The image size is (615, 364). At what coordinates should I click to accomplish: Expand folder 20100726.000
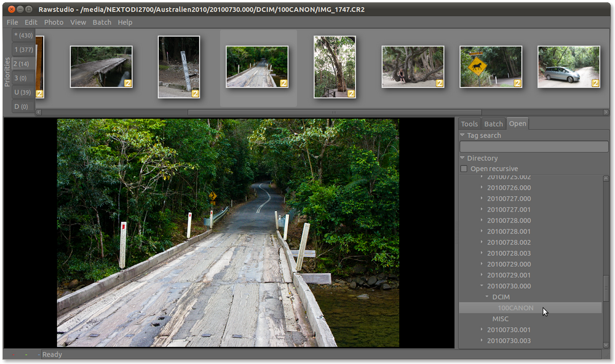pyautogui.click(x=482, y=188)
